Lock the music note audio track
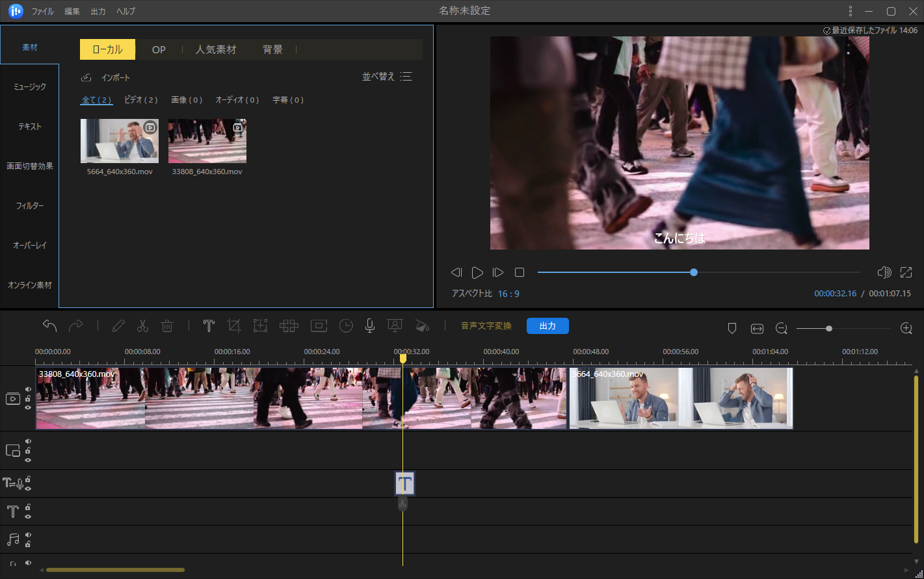 click(28, 544)
